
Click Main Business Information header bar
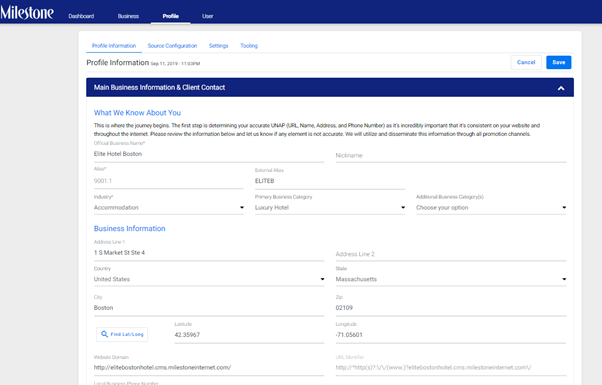pyautogui.click(x=330, y=88)
